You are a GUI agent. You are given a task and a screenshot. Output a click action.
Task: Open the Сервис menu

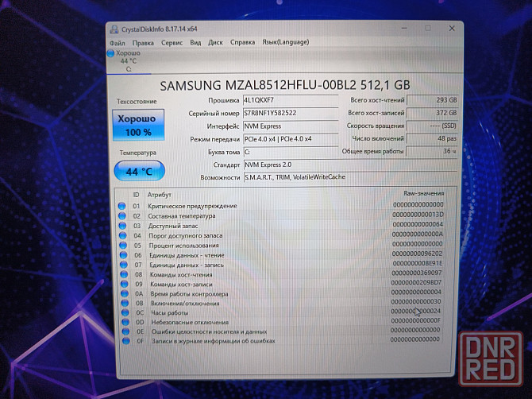172,43
